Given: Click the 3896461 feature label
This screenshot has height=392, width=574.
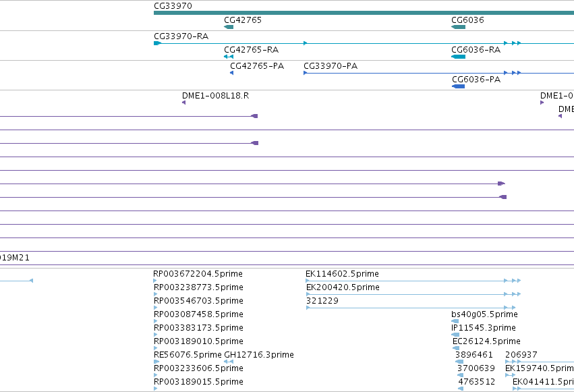Looking at the screenshot, I should click(x=474, y=355).
